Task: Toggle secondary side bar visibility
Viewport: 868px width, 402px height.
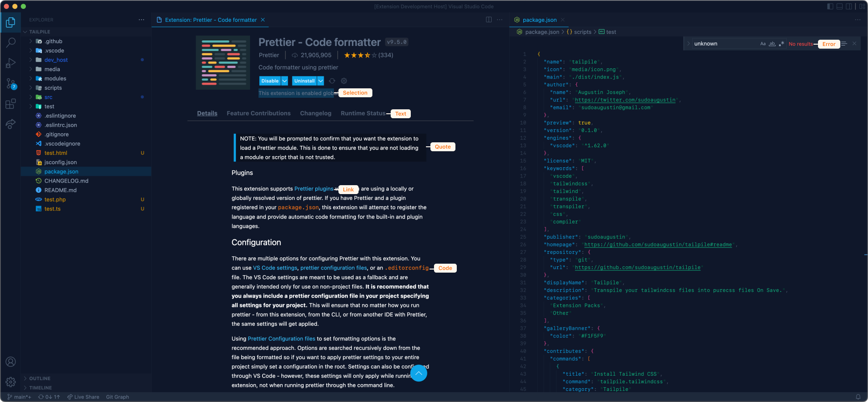Action: click(849, 6)
